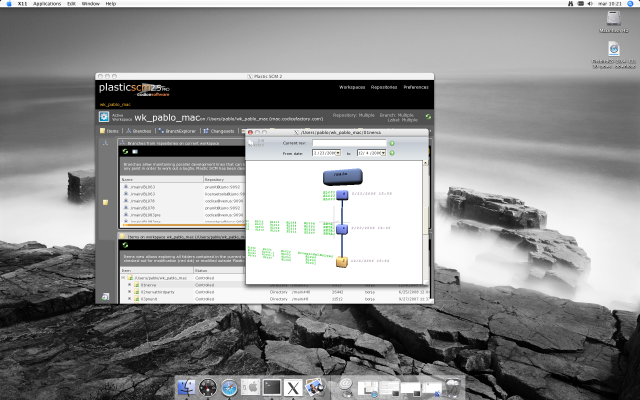Open the From date dropdown
Screen dimensions: 640x400
point(338,153)
